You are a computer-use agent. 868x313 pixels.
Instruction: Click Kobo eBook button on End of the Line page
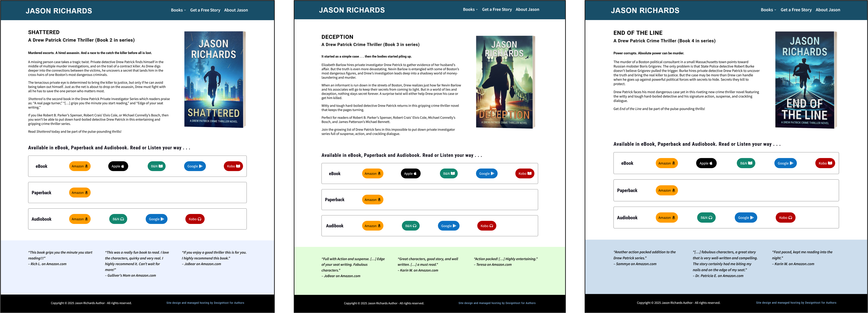pos(825,163)
